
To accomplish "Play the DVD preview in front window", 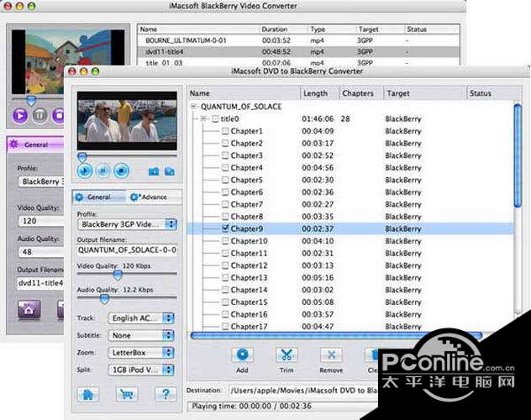I will [85, 171].
